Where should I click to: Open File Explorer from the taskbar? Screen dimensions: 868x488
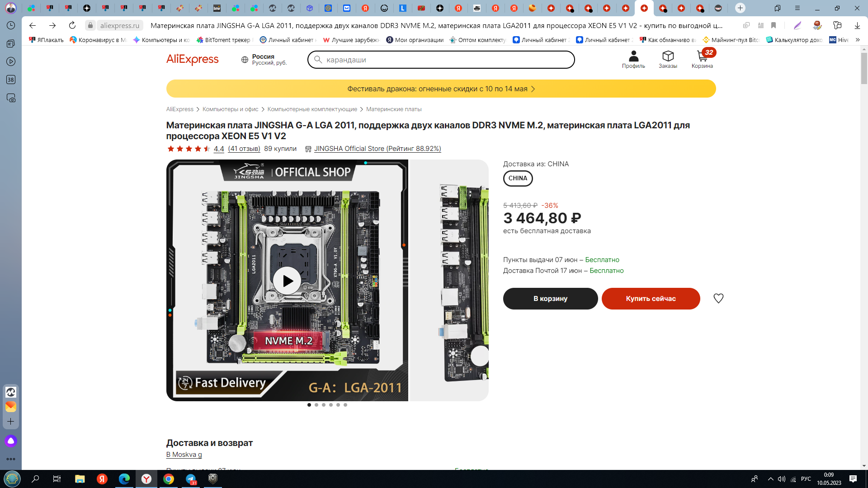coord(80,479)
